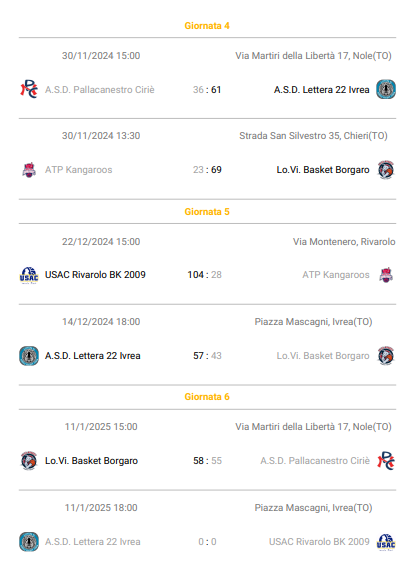This screenshot has height=566, width=416.
Task: Click ATP Kangaroos logo in Giornata 4
Action: pyautogui.click(x=29, y=170)
